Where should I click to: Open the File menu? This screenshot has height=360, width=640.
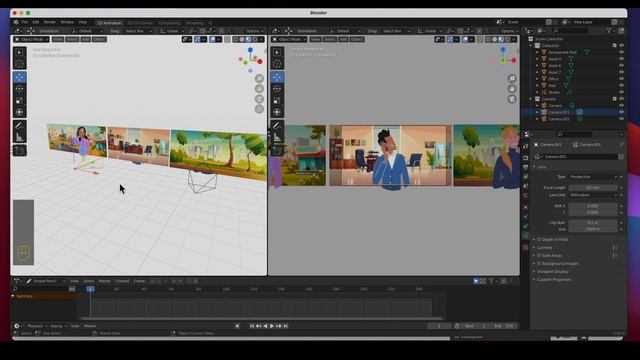(x=24, y=22)
